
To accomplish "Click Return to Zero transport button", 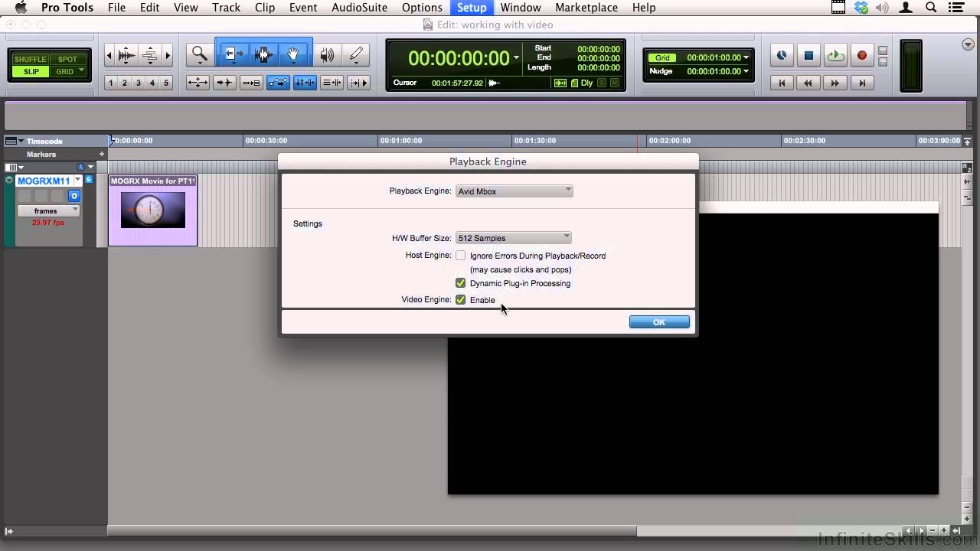I will (782, 83).
